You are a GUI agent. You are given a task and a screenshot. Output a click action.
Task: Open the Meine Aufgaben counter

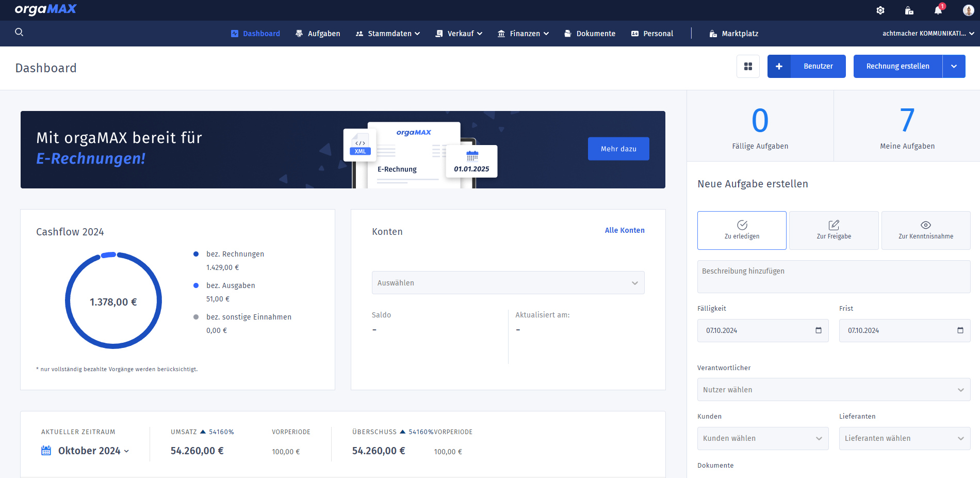[907, 126]
